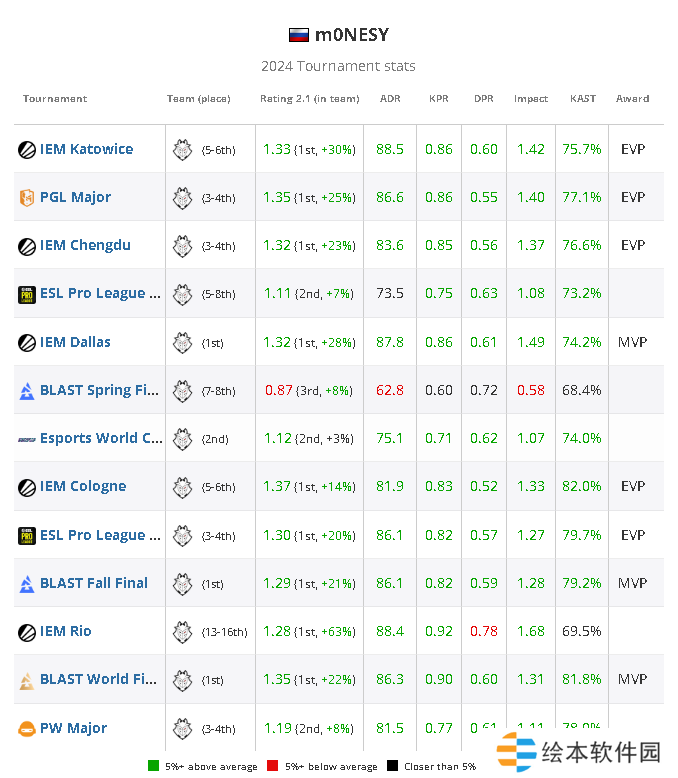Viewport: 678px width, 778px height.
Task: Click the KAST column header
Action: 583,99
